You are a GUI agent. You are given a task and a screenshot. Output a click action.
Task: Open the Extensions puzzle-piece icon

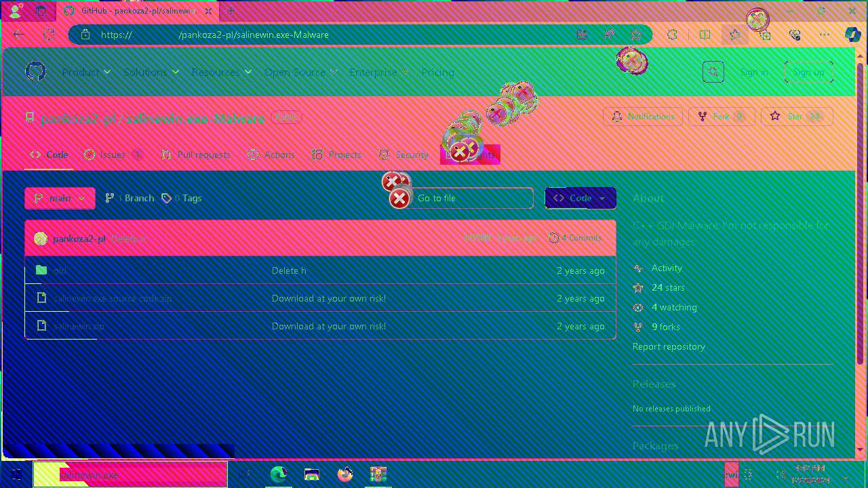[x=672, y=35]
